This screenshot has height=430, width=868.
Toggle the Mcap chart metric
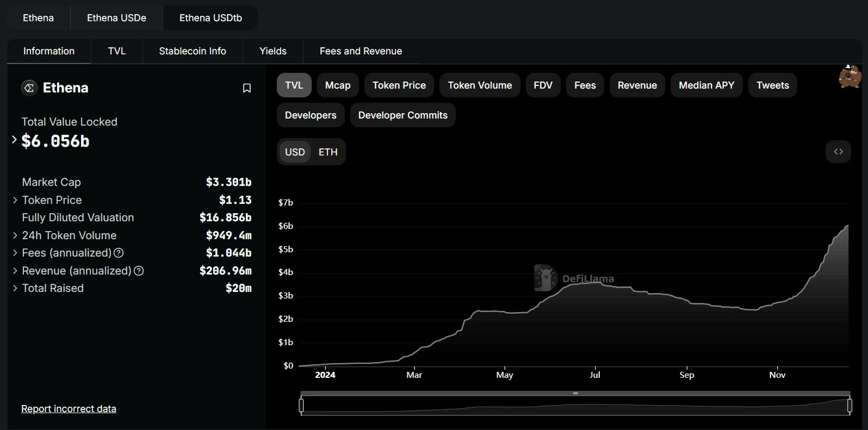click(338, 85)
